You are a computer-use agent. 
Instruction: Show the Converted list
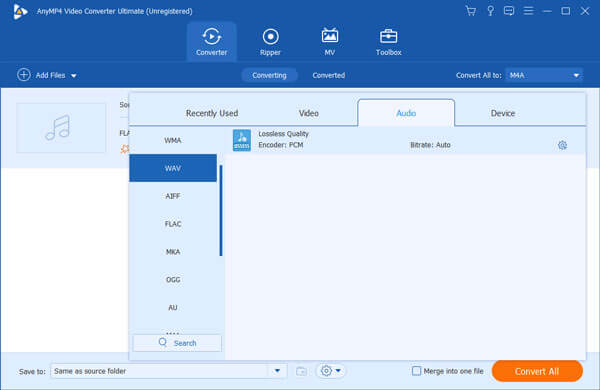[328, 75]
